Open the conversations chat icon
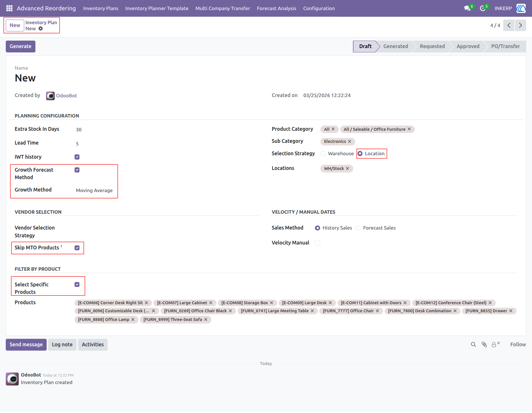 coord(467,8)
